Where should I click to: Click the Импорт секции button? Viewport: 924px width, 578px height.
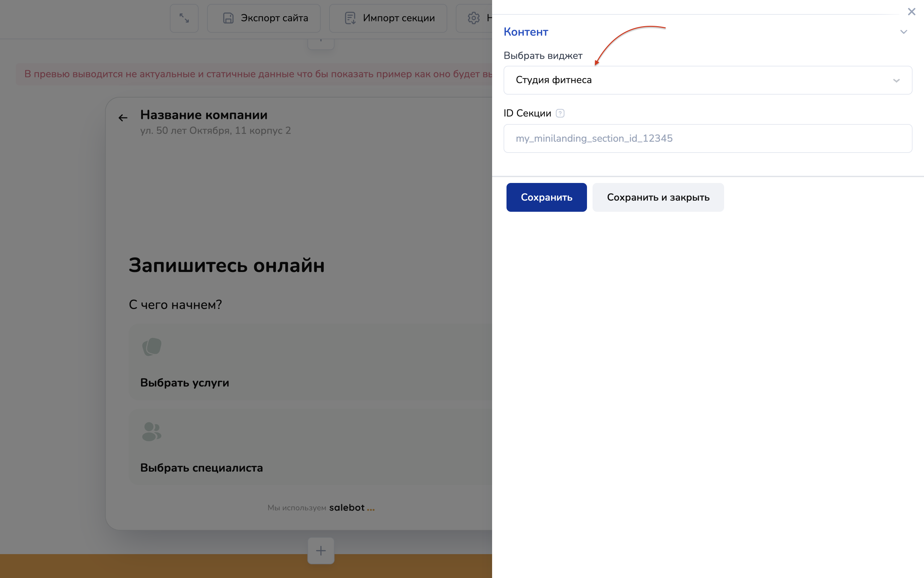[388, 18]
